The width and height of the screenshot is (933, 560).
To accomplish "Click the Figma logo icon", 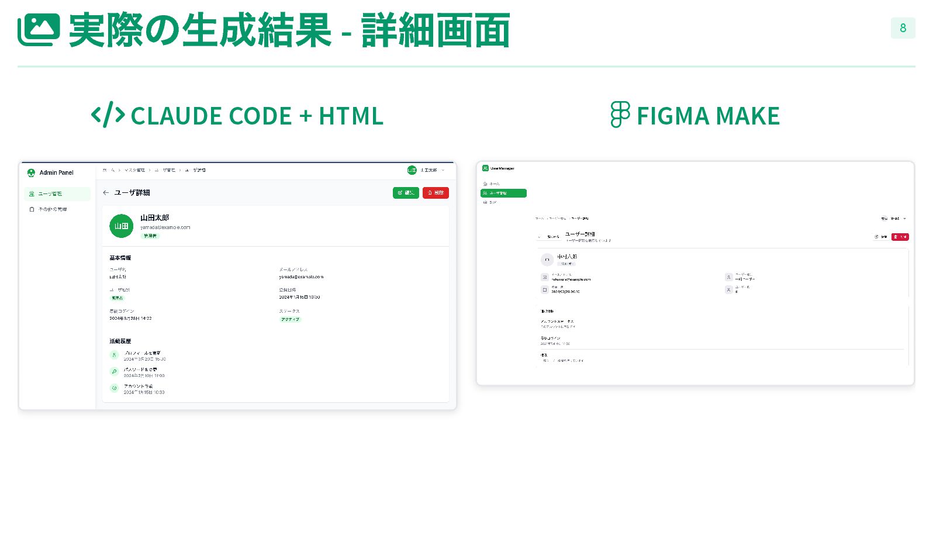I will 620,115.
